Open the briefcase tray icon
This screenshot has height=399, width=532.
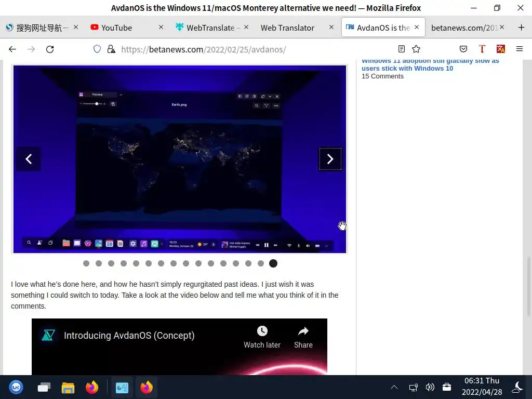click(x=447, y=387)
